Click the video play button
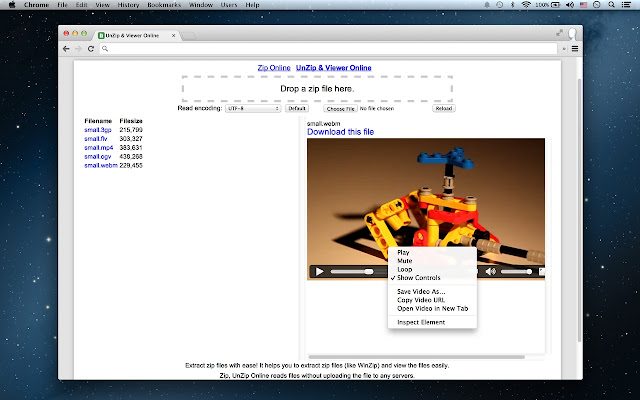640x400 pixels. [x=320, y=271]
